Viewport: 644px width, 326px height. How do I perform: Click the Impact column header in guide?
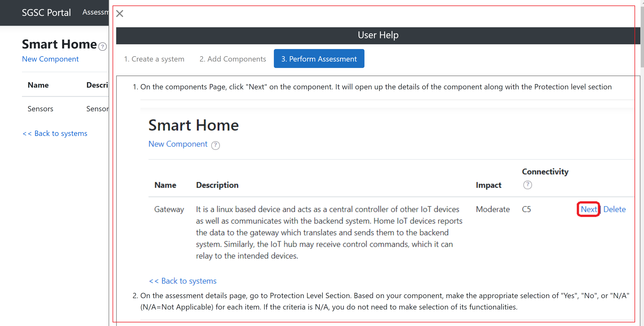click(488, 185)
